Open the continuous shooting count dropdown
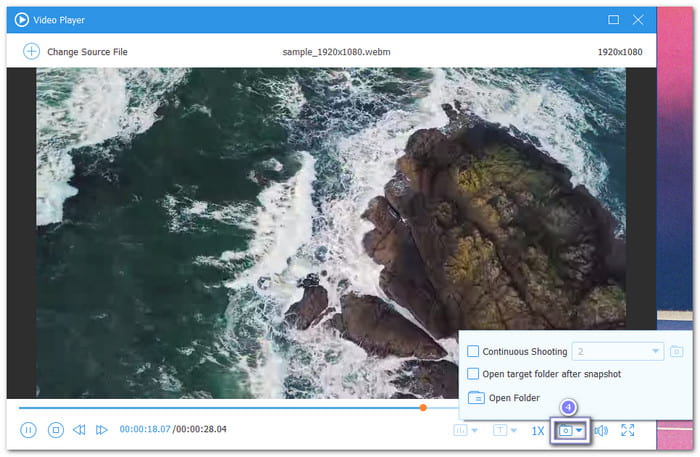The image size is (700, 457). 618,351
